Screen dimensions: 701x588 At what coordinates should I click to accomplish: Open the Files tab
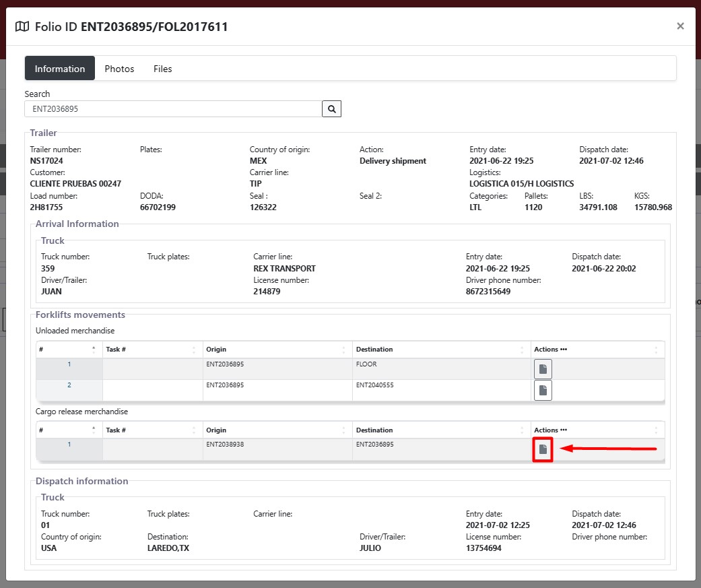162,69
